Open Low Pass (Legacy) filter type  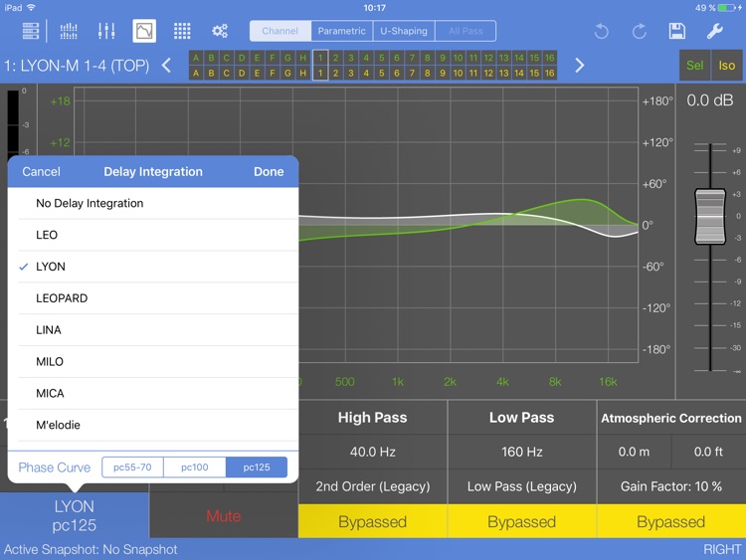point(522,486)
